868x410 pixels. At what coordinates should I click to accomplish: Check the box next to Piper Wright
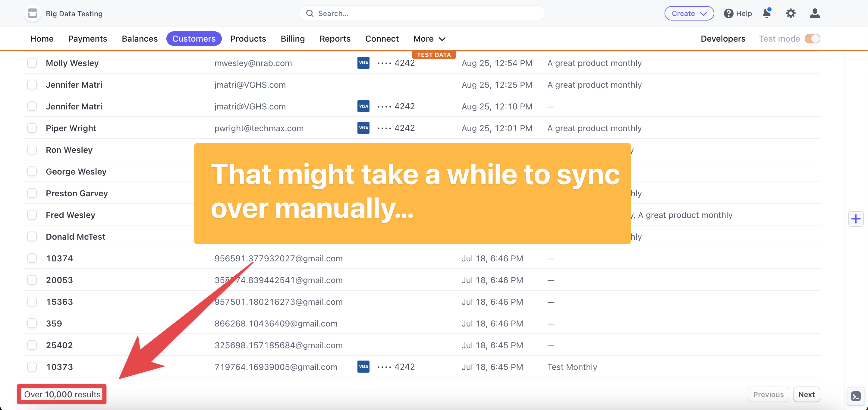(x=32, y=128)
